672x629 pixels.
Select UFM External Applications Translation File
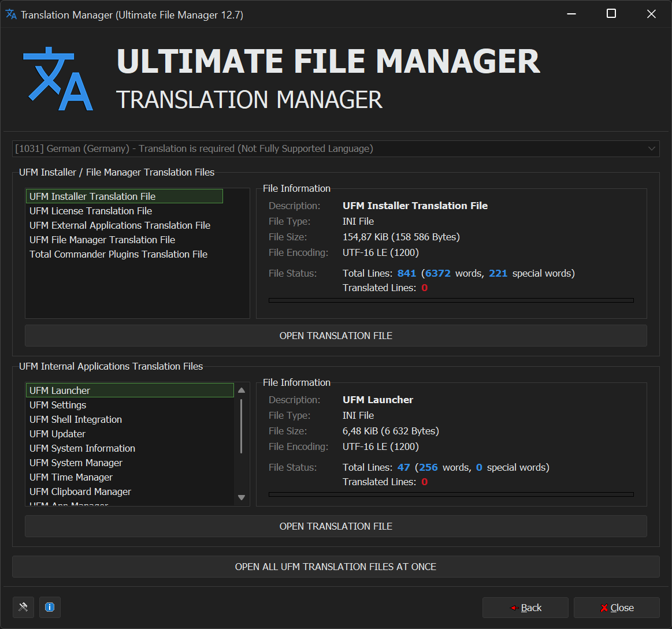(x=120, y=225)
